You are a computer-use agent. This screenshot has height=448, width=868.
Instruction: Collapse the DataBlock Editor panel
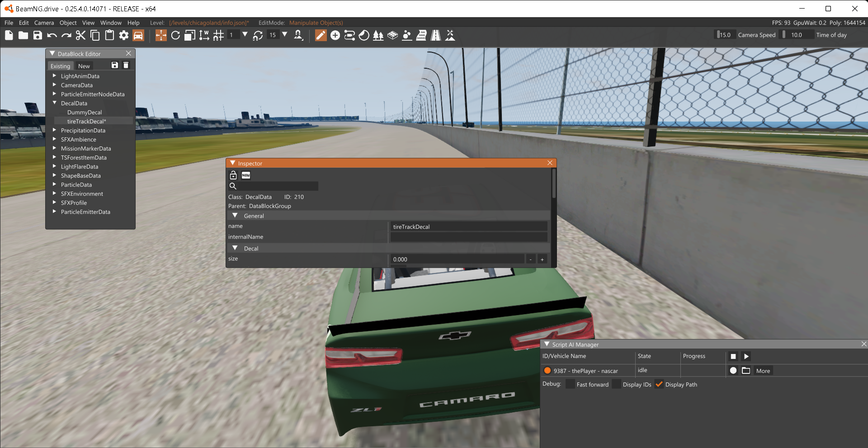click(52, 53)
